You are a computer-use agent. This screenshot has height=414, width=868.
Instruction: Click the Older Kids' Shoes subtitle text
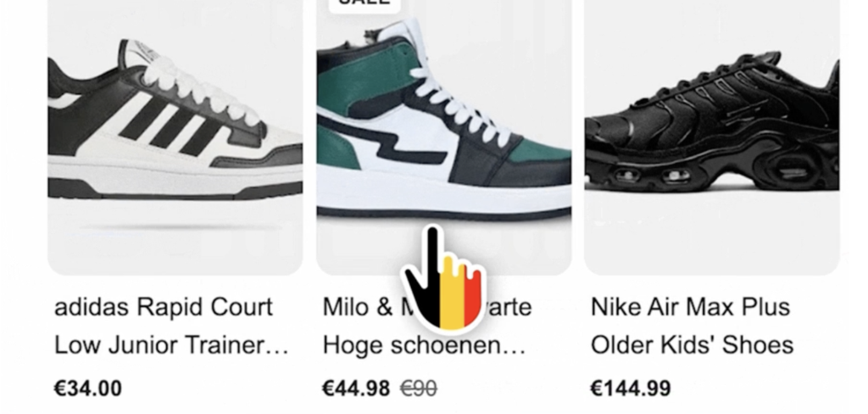pos(692,345)
